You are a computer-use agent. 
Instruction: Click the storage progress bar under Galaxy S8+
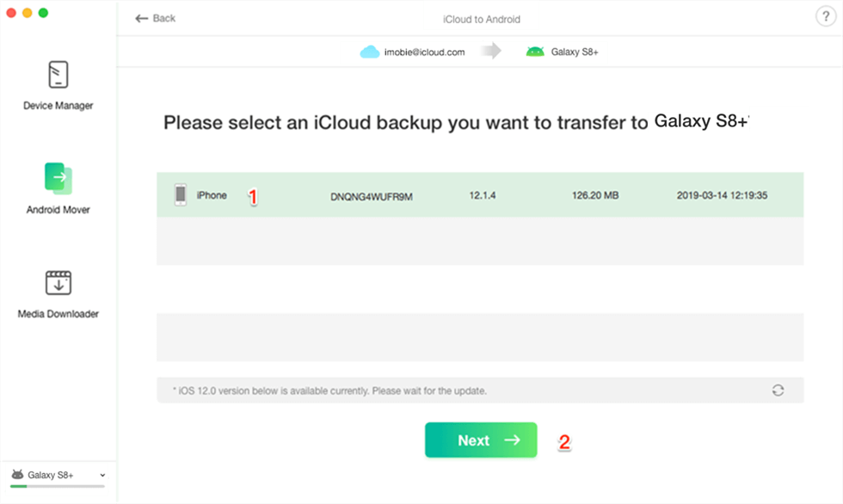pos(58,487)
